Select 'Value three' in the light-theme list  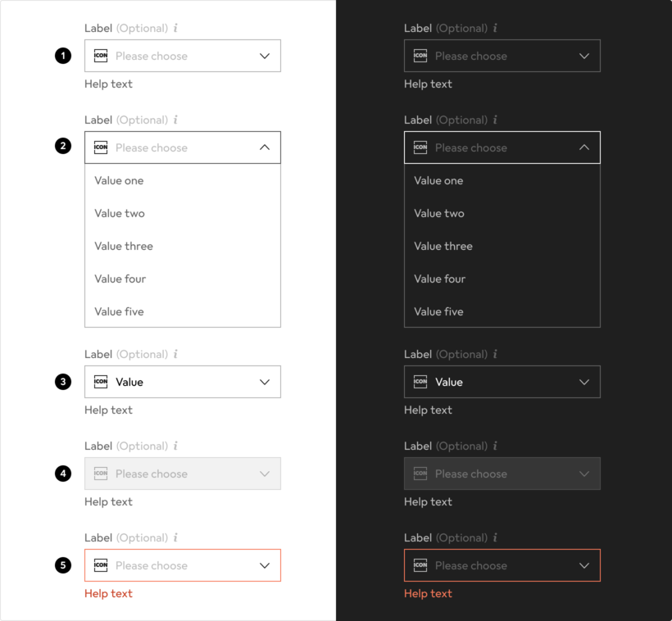(124, 246)
